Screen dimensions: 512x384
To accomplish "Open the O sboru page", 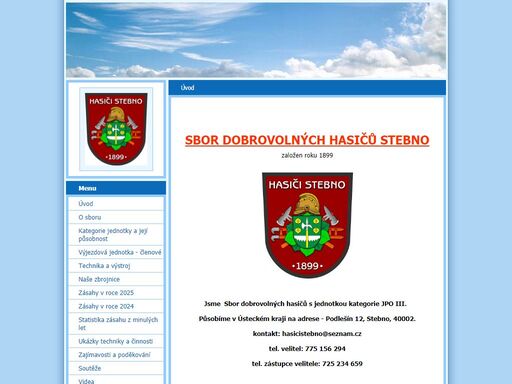I will (x=90, y=217).
